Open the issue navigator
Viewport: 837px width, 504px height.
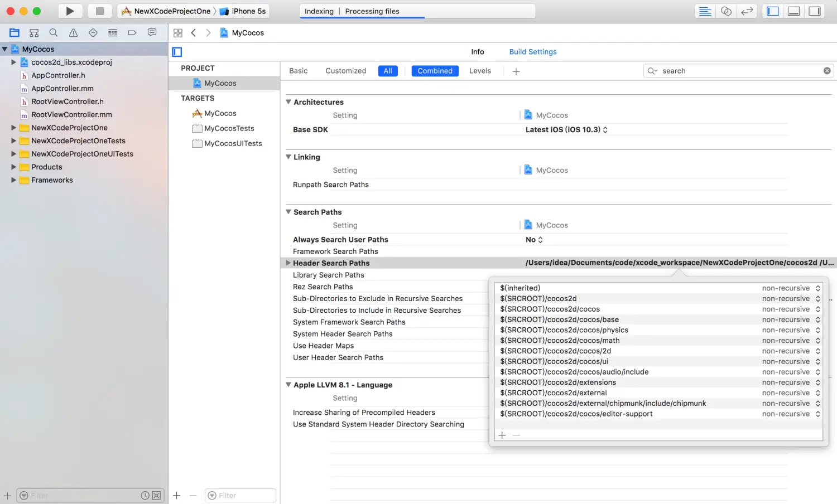pos(73,33)
